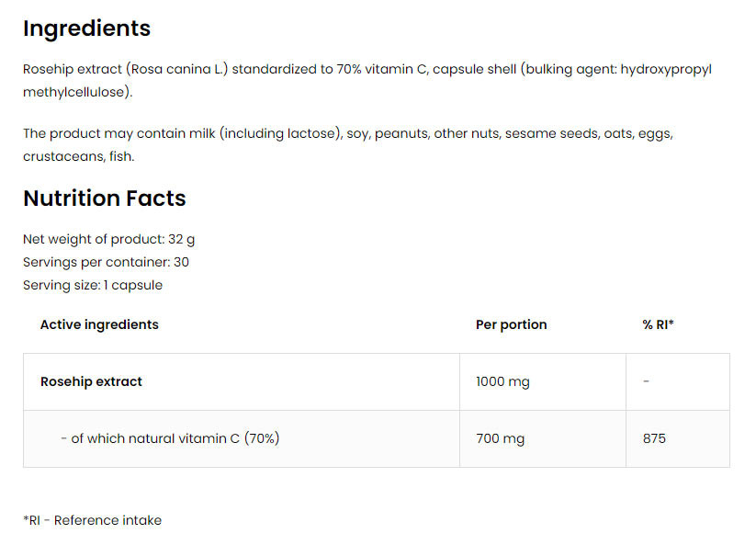Click the Per portion column header
Image resolution: width=756 pixels, height=556 pixels.
point(511,324)
